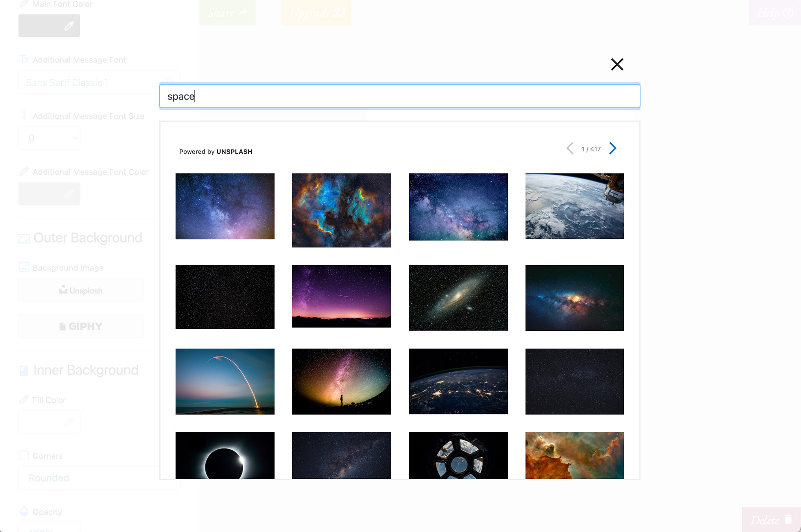The width and height of the screenshot is (801, 532).
Task: Select the person silhouette under Milky Way
Action: click(x=341, y=381)
